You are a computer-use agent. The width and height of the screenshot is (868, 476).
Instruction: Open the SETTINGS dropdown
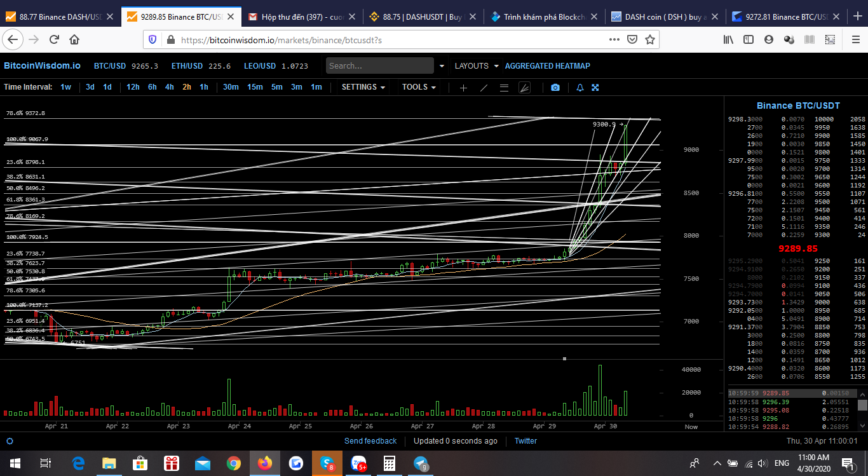(x=363, y=87)
